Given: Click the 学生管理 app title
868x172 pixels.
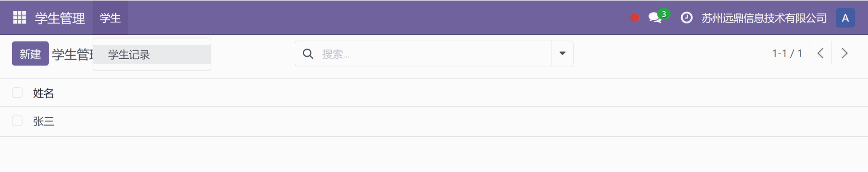Looking at the screenshot, I should pos(60,18).
